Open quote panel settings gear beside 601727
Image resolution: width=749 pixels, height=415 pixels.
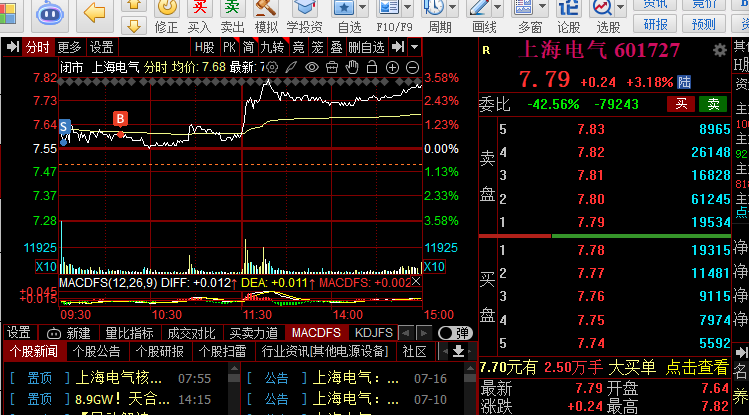point(719,50)
